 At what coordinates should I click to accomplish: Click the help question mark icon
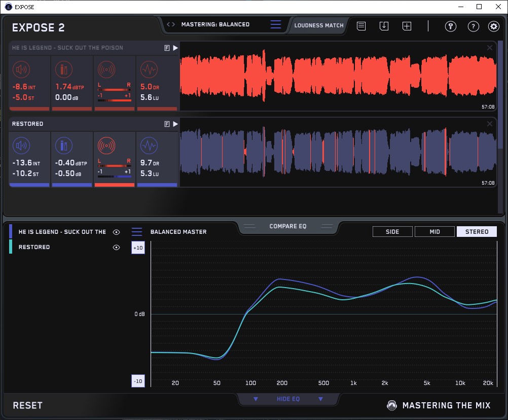(x=473, y=26)
